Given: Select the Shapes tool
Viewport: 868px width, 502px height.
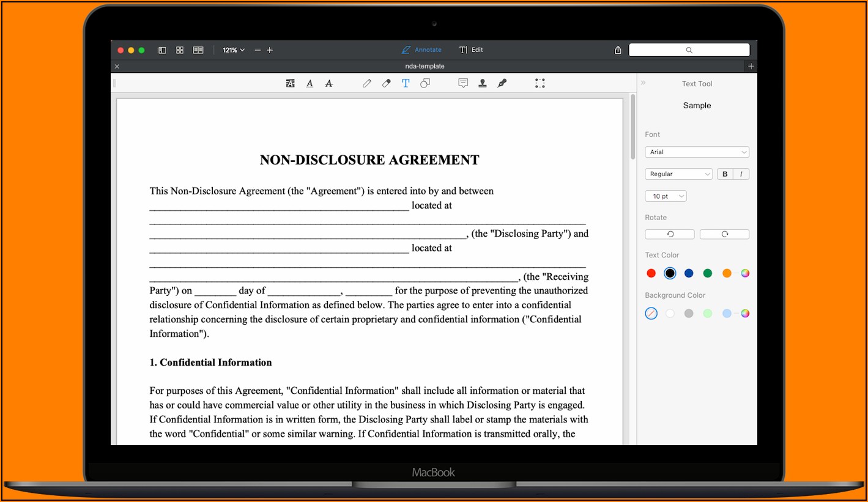Looking at the screenshot, I should [x=425, y=83].
